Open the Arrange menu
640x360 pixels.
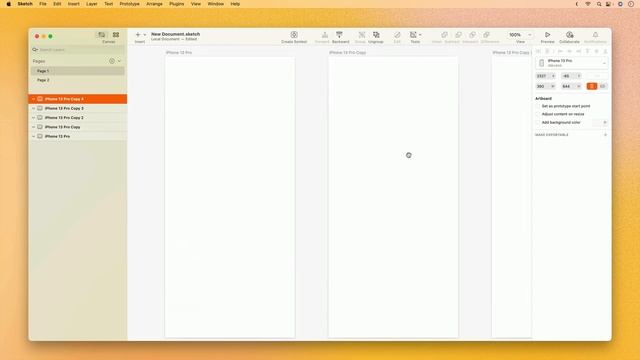click(x=154, y=4)
